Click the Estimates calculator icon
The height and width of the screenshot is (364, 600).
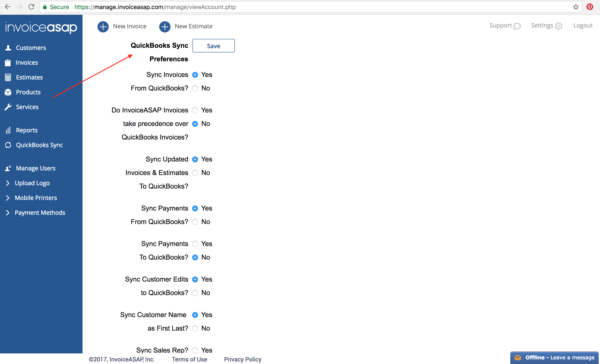[x=8, y=77]
